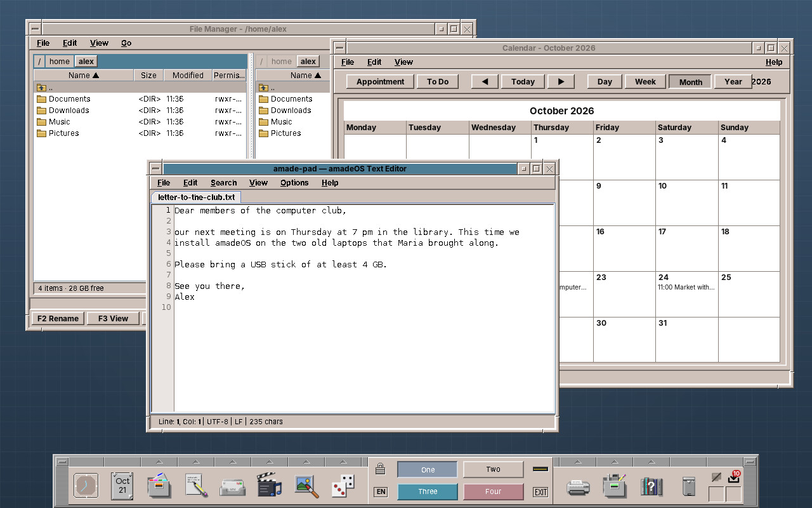Expand subpanel arrow above clapperboard icon
Viewport: 812px width, 508px height.
pos(270,462)
